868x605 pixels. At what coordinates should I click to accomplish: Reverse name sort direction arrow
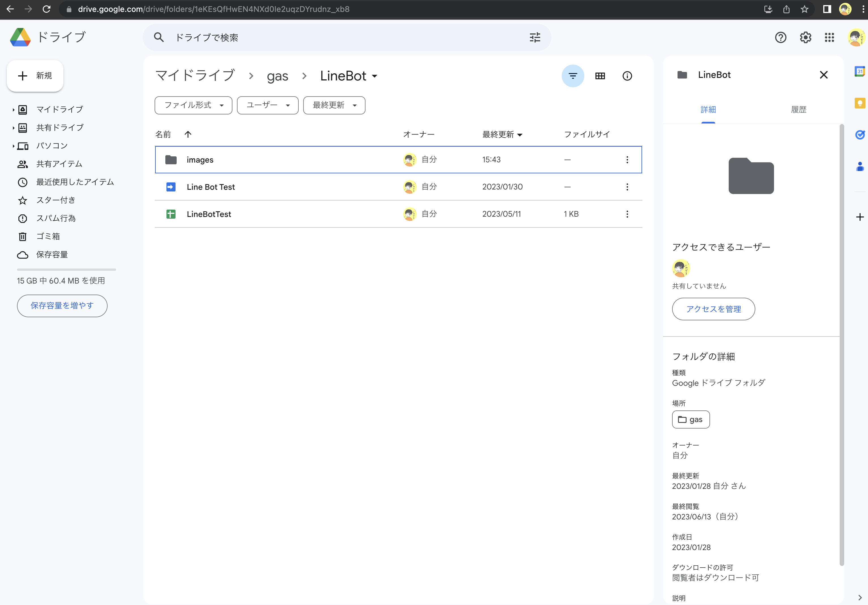[188, 134]
